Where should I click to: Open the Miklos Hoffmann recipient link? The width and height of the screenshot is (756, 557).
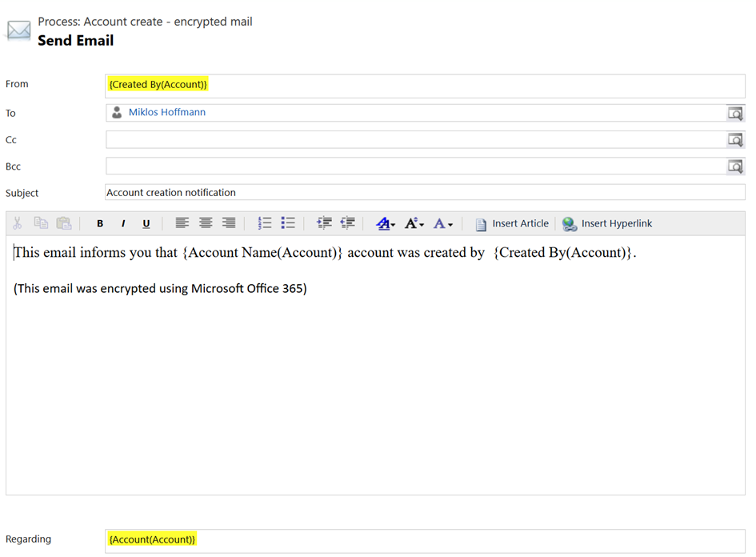tap(167, 112)
